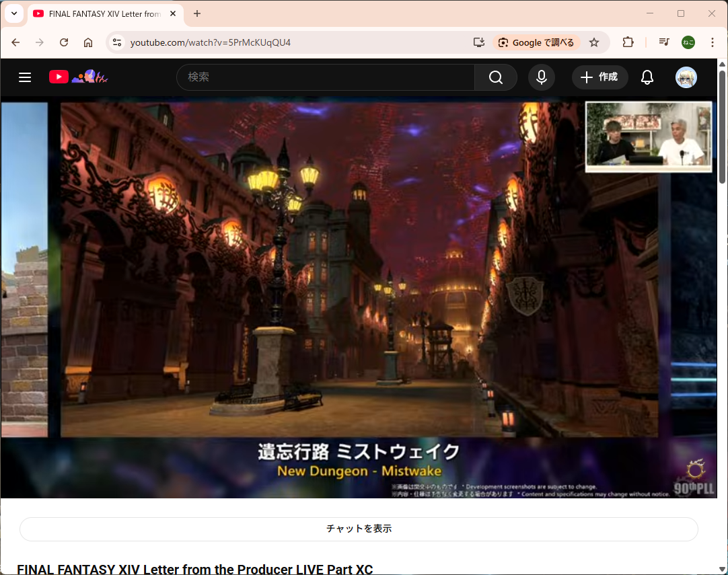Open a new browser tab

pyautogui.click(x=197, y=13)
